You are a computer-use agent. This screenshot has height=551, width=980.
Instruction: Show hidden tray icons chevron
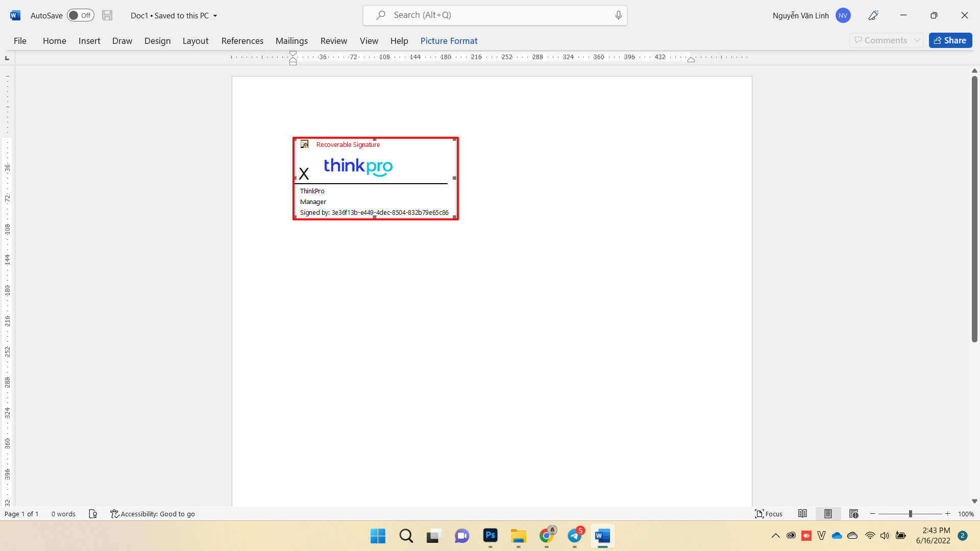pos(775,536)
